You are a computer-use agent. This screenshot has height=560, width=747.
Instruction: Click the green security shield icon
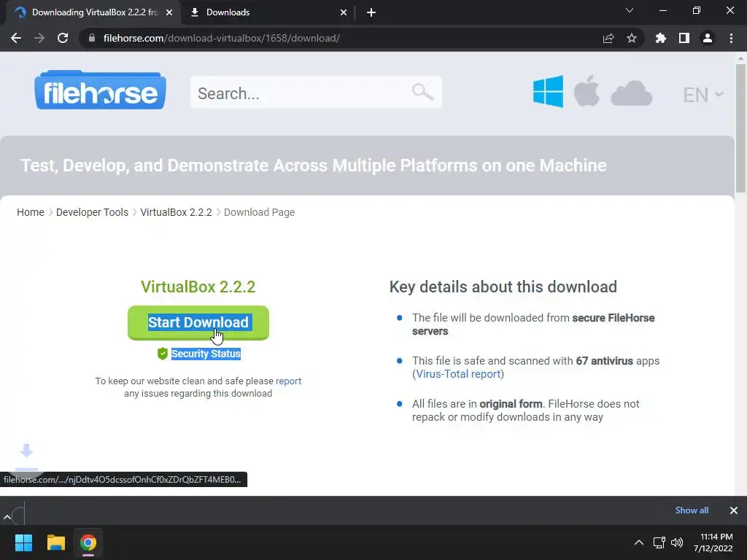point(163,354)
